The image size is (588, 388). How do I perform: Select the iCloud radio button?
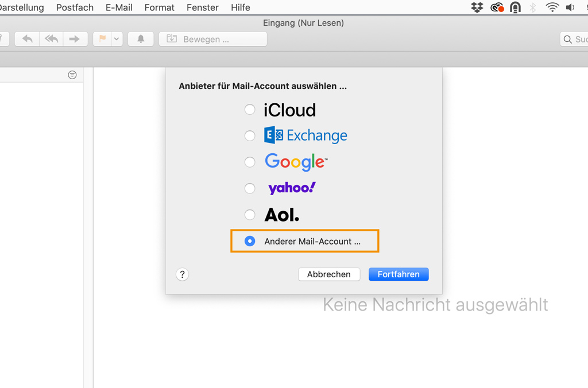click(x=250, y=110)
